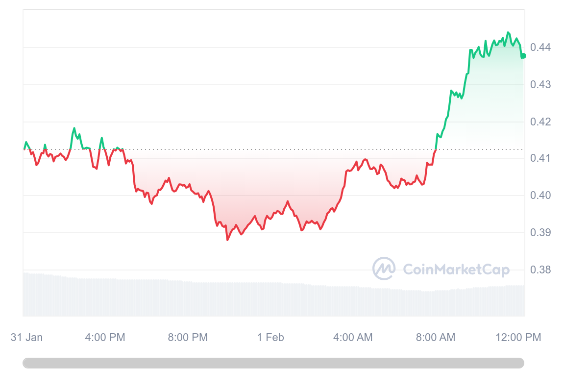
Task: Click the 1 Feb date label
Action: (x=270, y=338)
